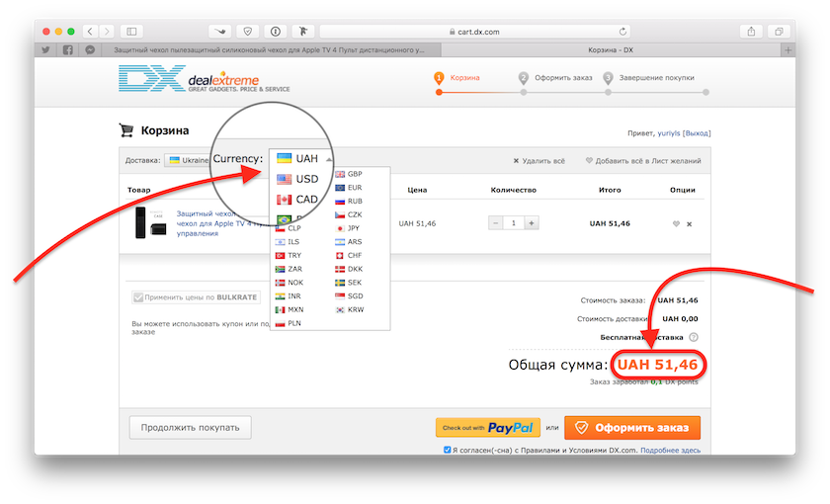Choose DKK from currency list

(349, 269)
